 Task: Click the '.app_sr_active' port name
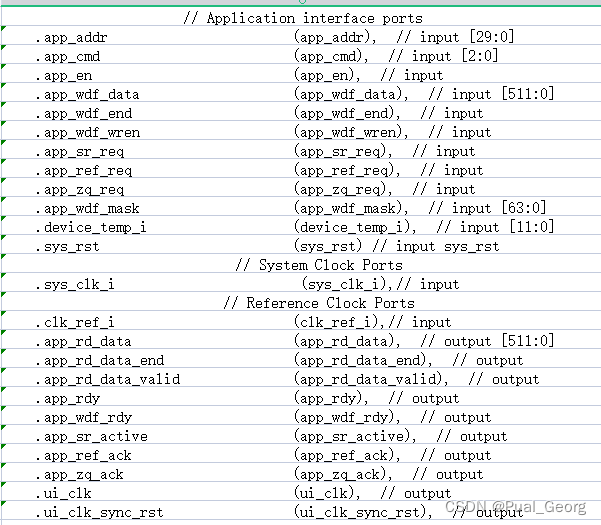pos(92,436)
